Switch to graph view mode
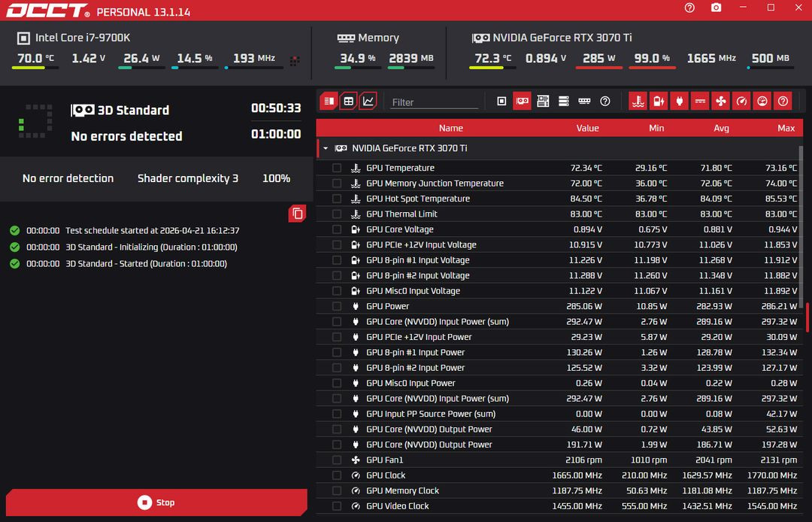The image size is (812, 522). tap(368, 102)
